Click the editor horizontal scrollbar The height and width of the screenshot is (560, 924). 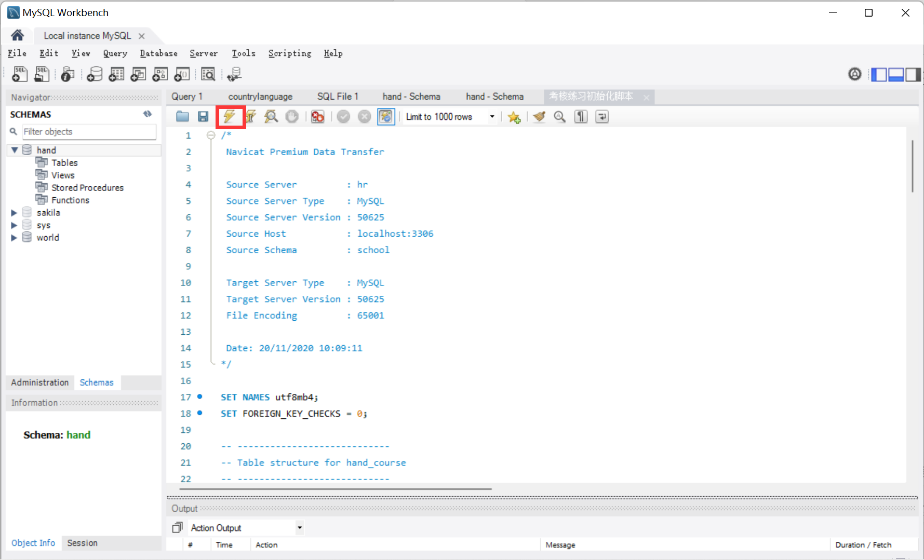tap(336, 488)
